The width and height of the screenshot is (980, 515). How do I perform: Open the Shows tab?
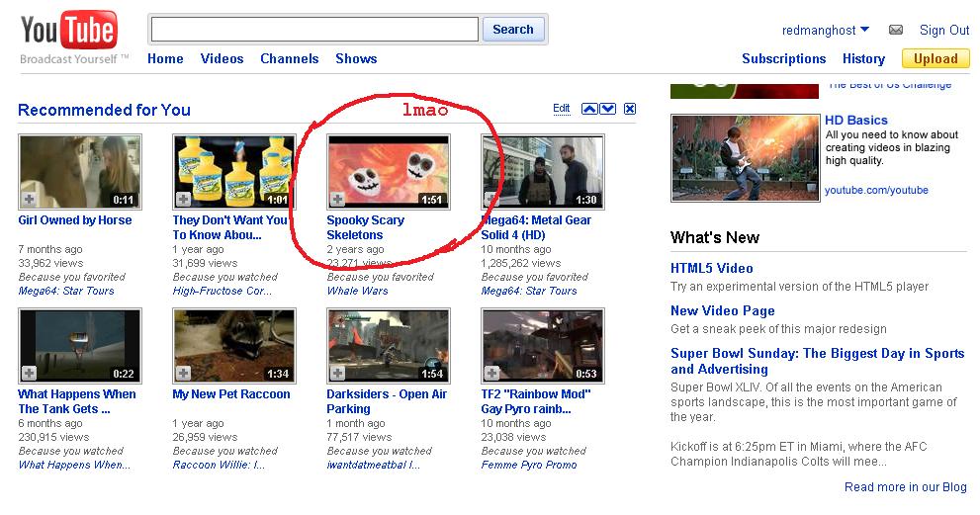pos(356,58)
